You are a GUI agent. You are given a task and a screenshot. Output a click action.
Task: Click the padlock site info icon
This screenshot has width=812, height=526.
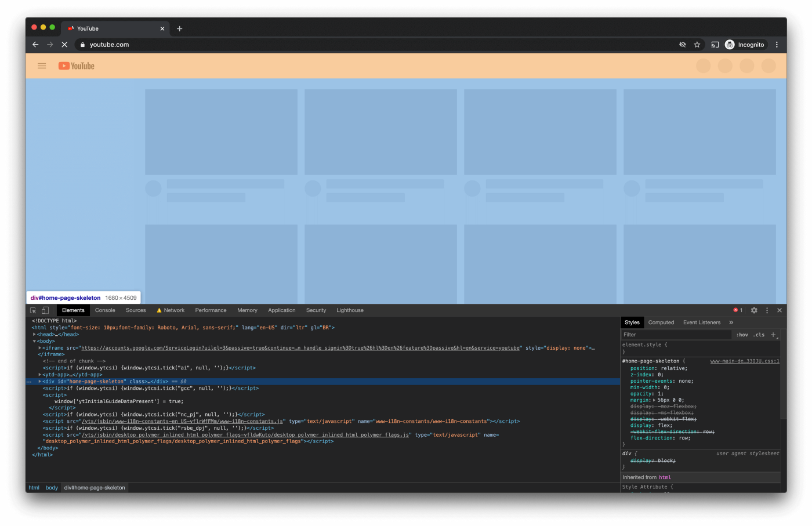click(83, 45)
